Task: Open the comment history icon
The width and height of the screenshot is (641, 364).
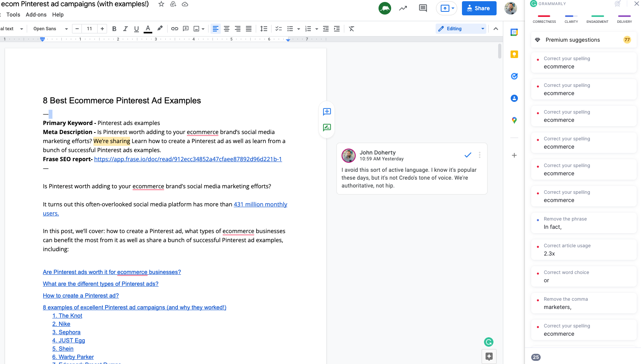Action: [x=423, y=8]
